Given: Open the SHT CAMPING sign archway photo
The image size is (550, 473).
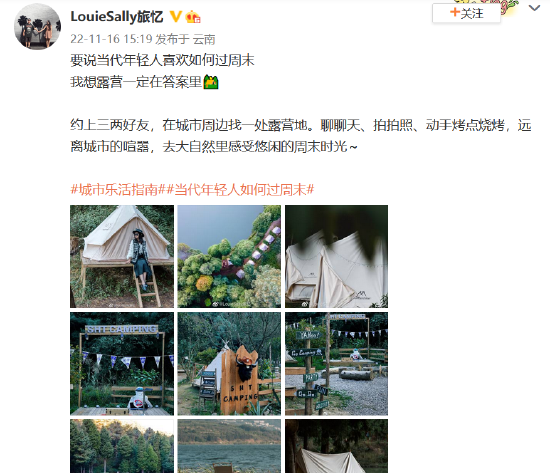Looking at the screenshot, I should 122,364.
